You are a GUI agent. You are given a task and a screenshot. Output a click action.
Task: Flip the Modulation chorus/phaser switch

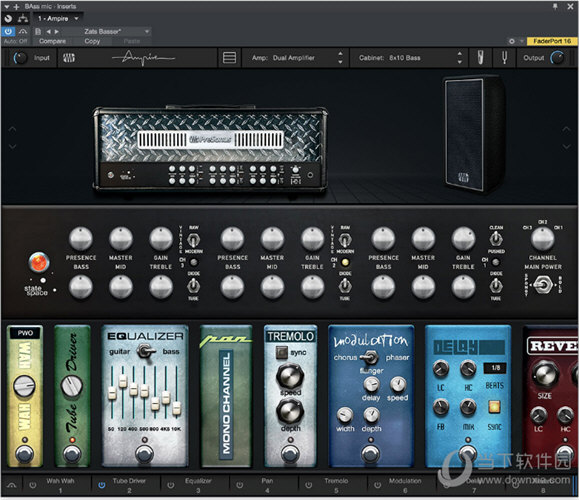pyautogui.click(x=369, y=357)
